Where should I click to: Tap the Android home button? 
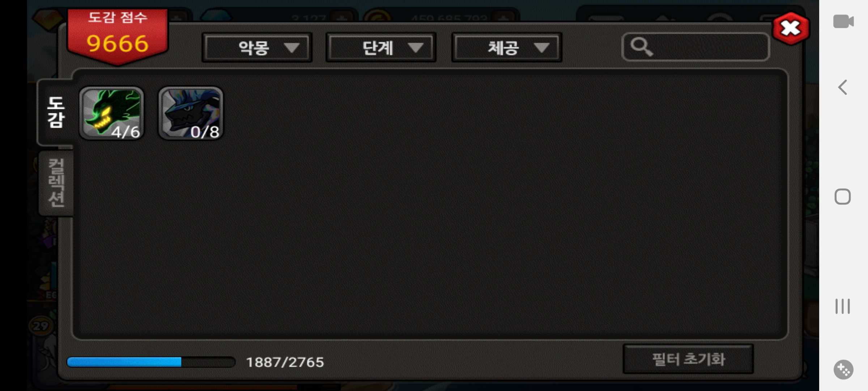[843, 197]
